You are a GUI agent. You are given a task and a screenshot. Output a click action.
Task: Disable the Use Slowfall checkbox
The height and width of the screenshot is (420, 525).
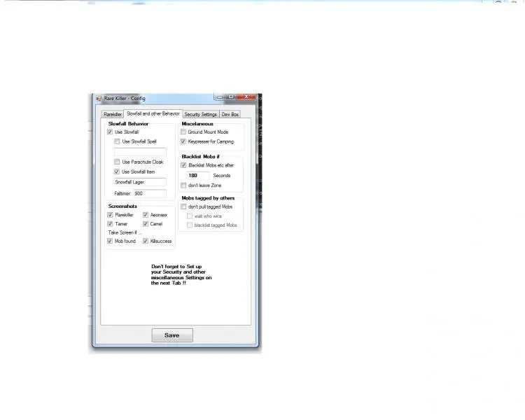pyautogui.click(x=110, y=132)
